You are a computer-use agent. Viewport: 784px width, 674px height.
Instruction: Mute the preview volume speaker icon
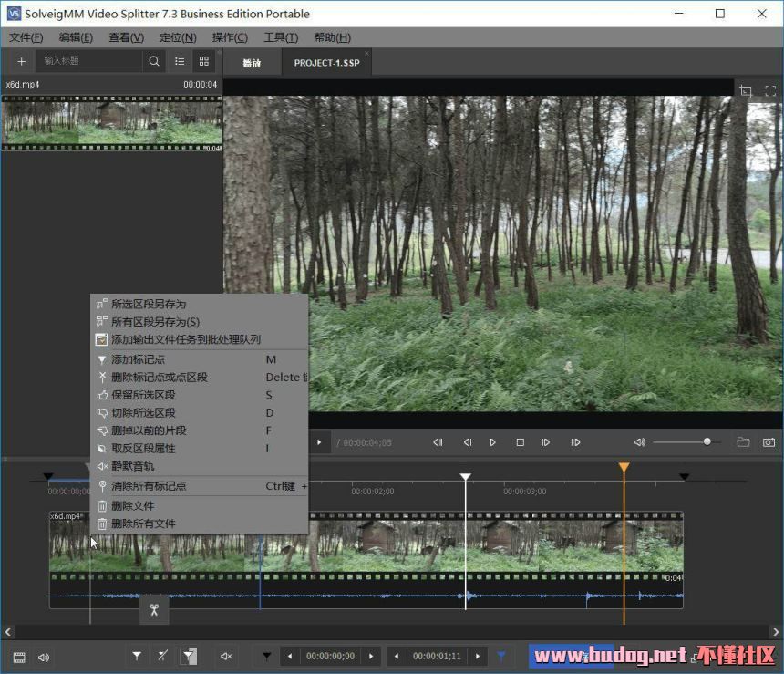click(x=639, y=442)
